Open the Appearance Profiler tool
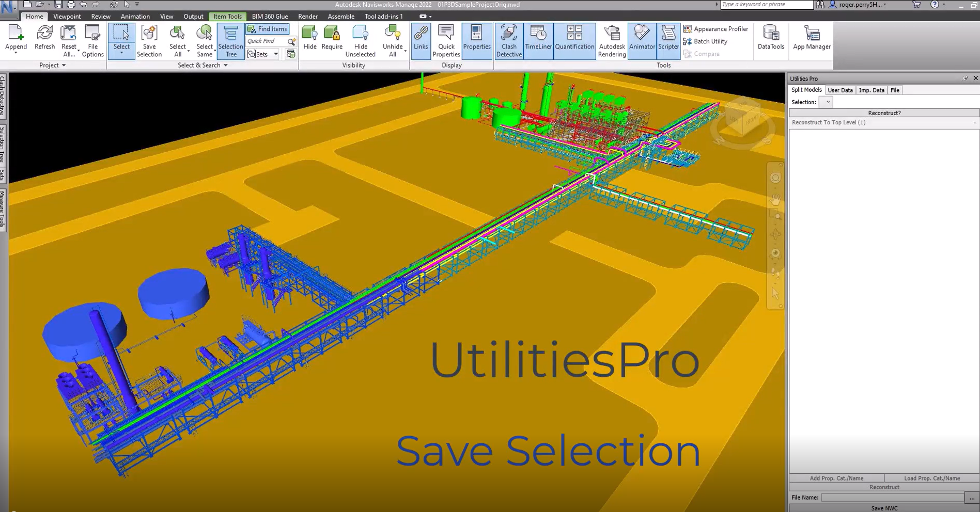Viewport: 980px width, 512px height. tap(716, 29)
